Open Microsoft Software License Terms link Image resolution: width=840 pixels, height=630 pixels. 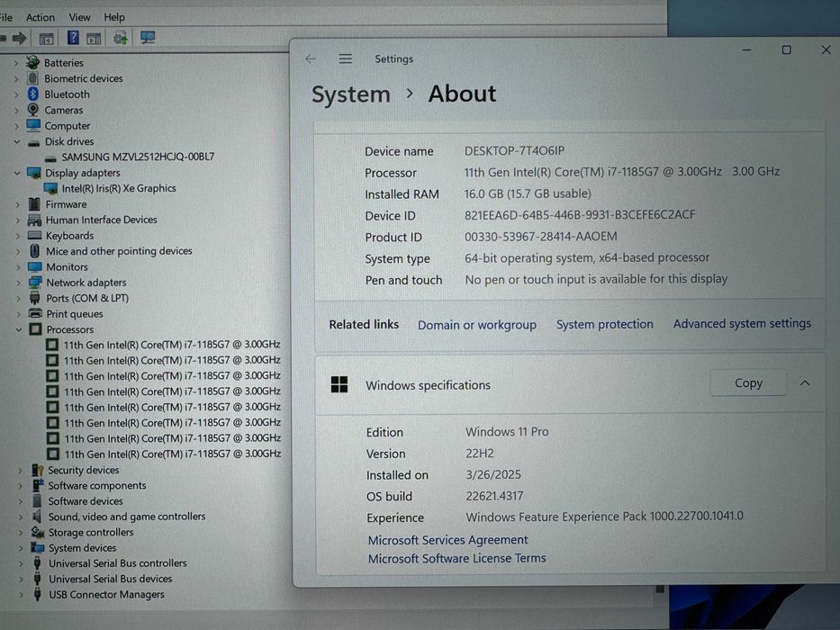(457, 558)
